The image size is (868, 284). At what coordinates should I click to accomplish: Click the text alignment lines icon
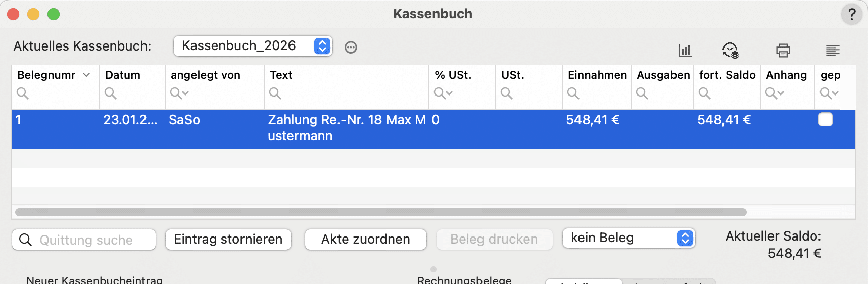(x=832, y=50)
